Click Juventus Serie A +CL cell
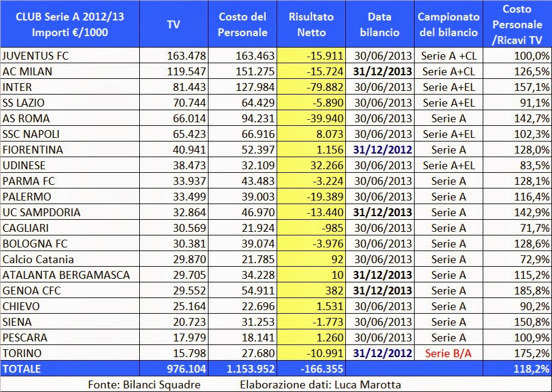Screen dimensions: 552x392 tap(448, 55)
